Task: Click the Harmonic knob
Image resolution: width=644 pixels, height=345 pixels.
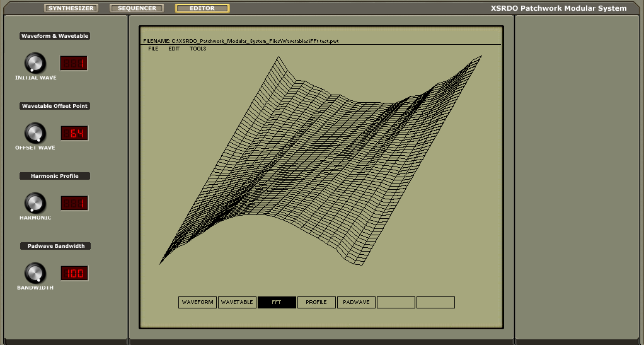Action: tap(35, 203)
